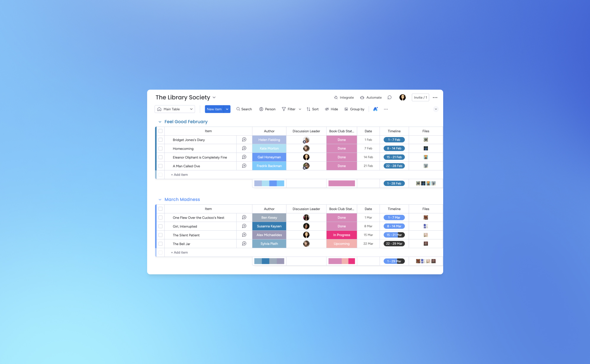Click the Invite / 1 button
590x364 pixels.
[420, 97]
